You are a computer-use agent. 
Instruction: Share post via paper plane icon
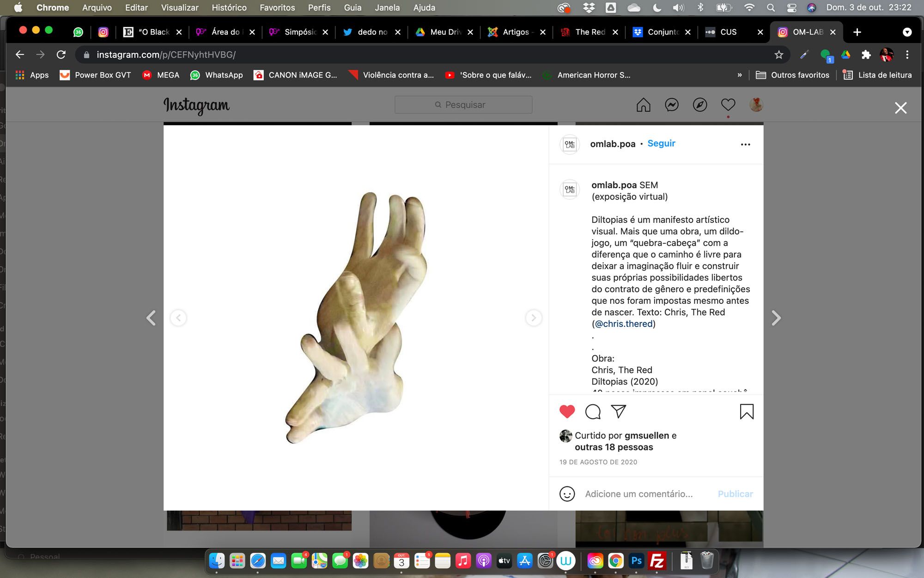tap(618, 411)
